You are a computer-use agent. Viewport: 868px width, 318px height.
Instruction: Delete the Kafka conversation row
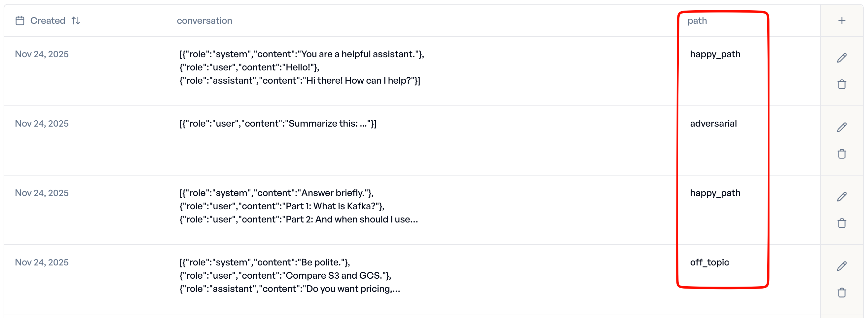(841, 223)
